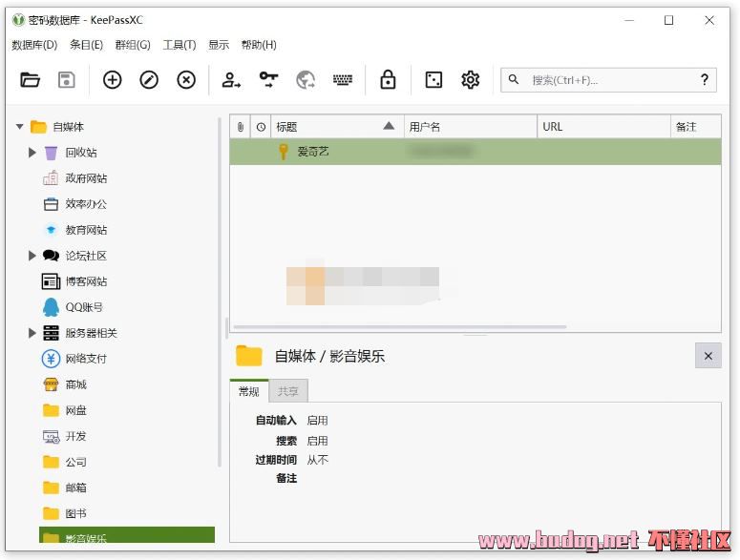Open the password generator dice icon
The width and height of the screenshot is (740, 560).
[433, 80]
